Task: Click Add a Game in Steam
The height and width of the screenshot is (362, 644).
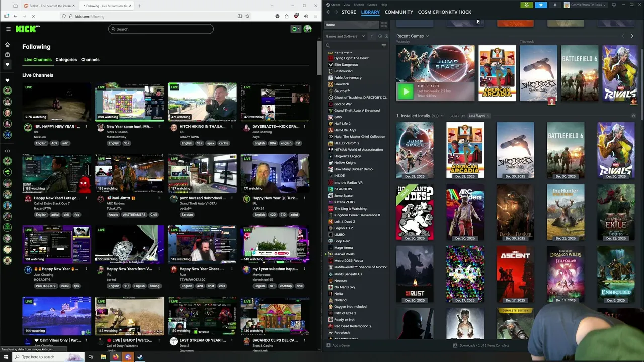Action: [338, 345]
